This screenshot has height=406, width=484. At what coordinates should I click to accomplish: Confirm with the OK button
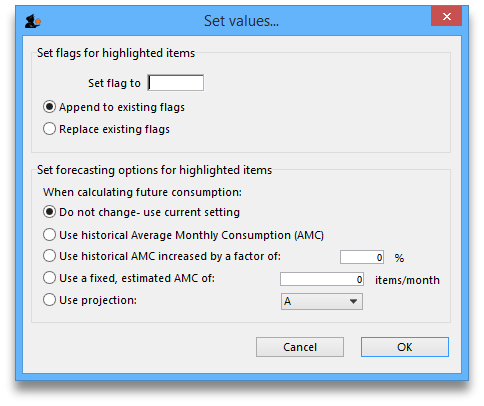(x=405, y=347)
